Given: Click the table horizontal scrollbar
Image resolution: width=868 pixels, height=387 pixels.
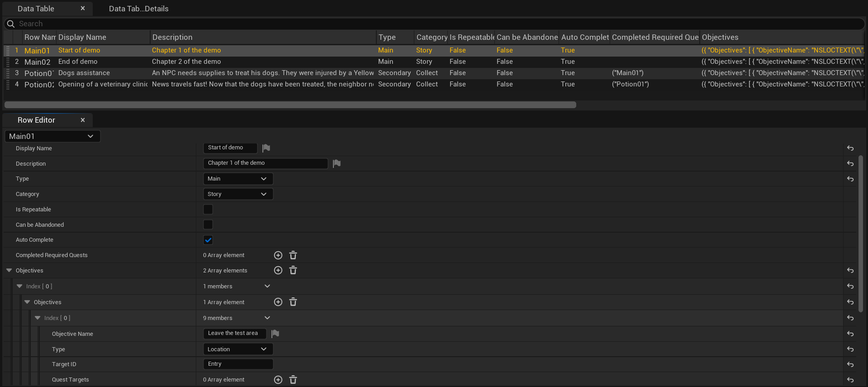Looking at the screenshot, I should pos(290,105).
